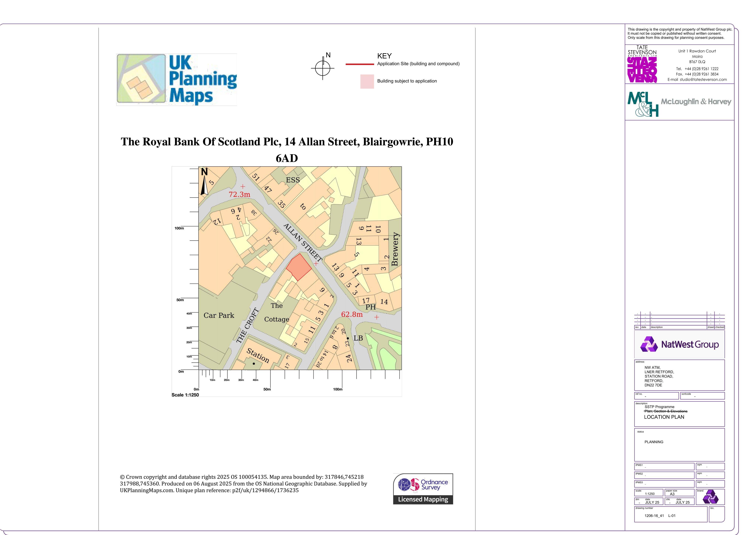Click the black north arrow on the map
The height and width of the screenshot is (535, 756).
[205, 182]
